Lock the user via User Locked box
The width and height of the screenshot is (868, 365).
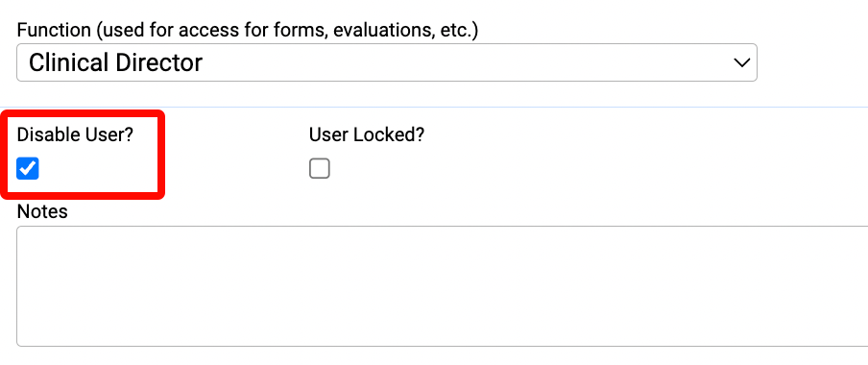(x=320, y=168)
